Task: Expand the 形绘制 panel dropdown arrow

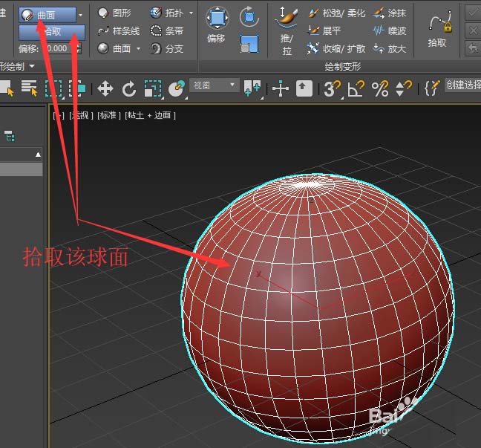Action: [32, 65]
